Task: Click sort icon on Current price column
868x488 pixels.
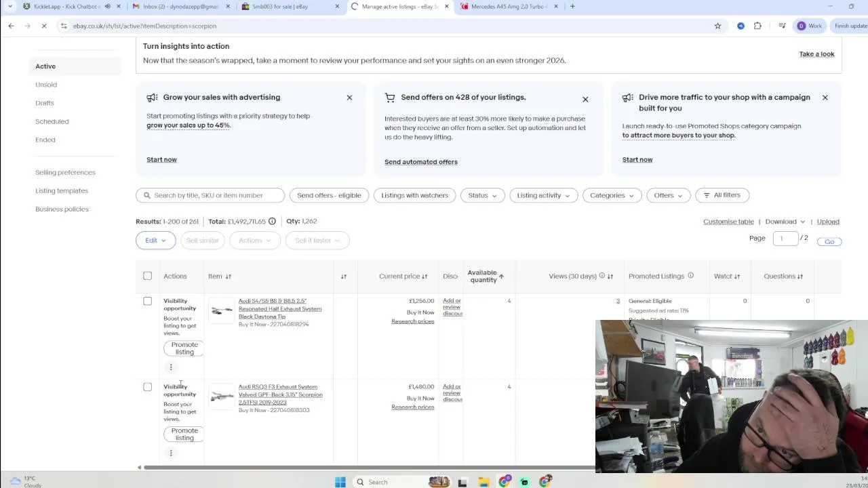Action: click(425, 277)
